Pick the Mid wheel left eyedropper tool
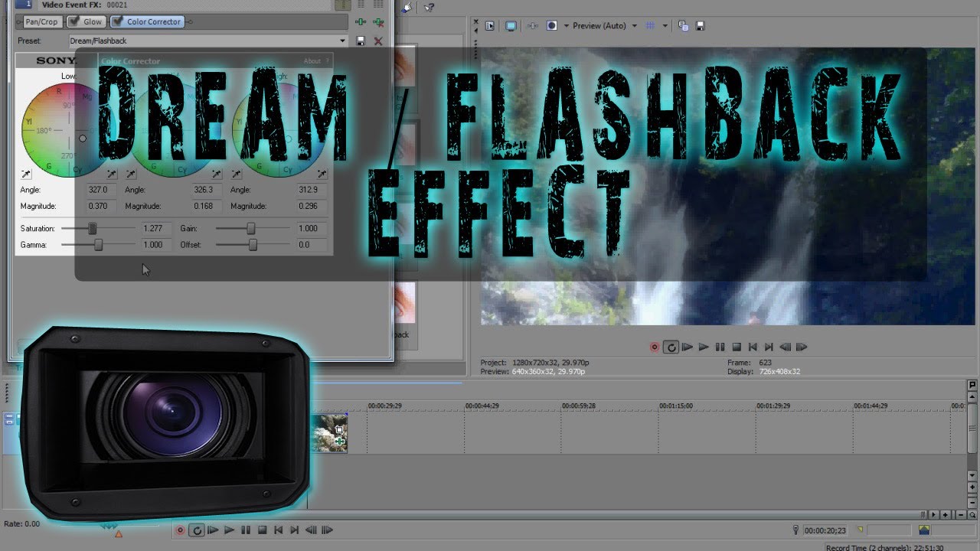Image resolution: width=980 pixels, height=551 pixels. pos(131,174)
